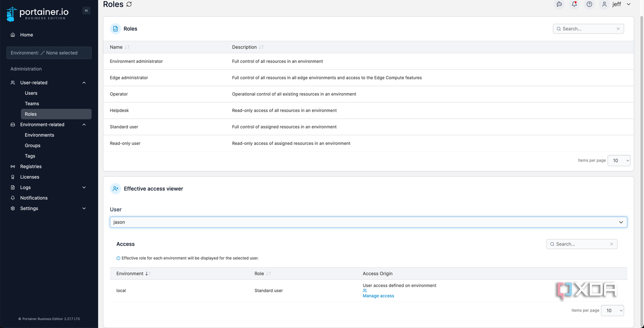Refresh the Roles page icon
644x328 pixels.
point(129,4)
